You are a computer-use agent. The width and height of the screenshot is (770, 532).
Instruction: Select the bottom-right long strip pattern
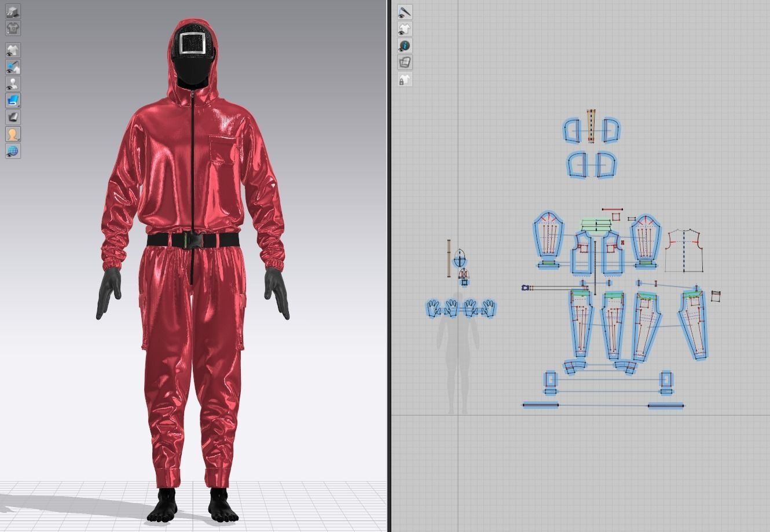pyautogui.click(x=666, y=405)
